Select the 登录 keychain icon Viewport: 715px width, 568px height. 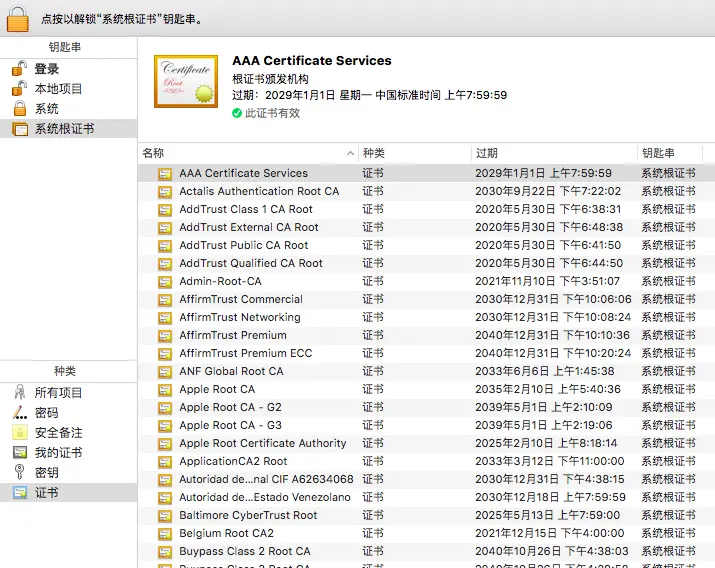point(20,69)
